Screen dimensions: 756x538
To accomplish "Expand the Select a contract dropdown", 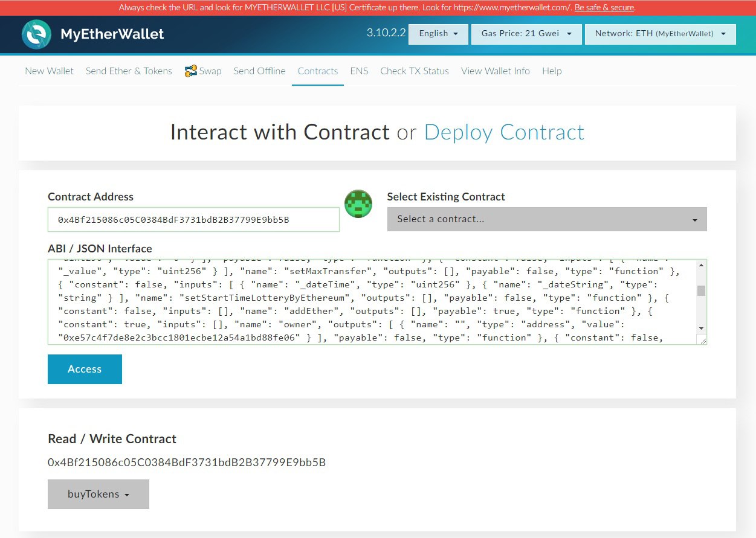I will click(547, 219).
